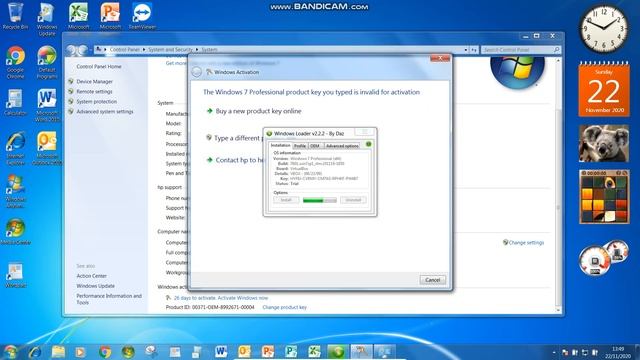The width and height of the screenshot is (640, 360).
Task: Click the taskbar clock showing 22/11/2020
Action: [618, 352]
